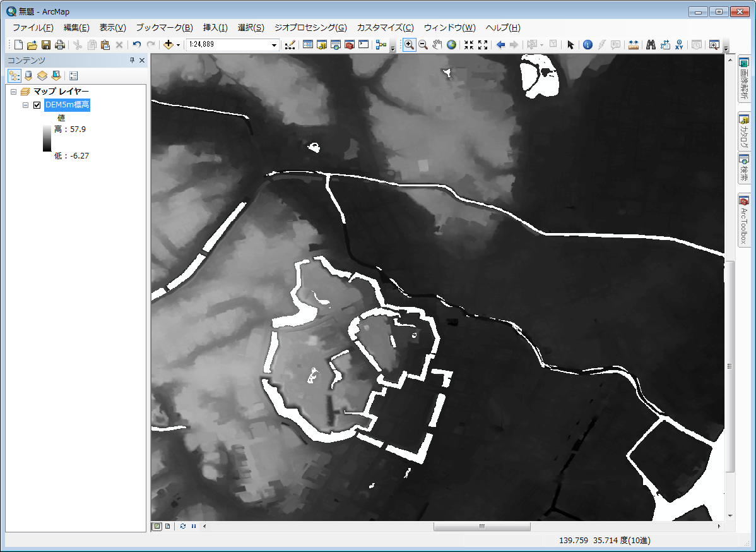
Task: Open the ArcToolbox side tab
Action: click(744, 220)
